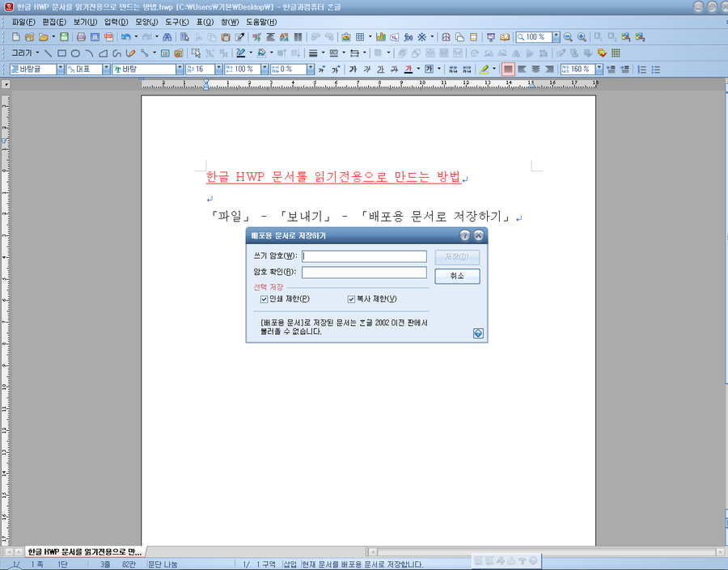Click the Insert table icon
The height and width of the screenshot is (570, 728).
point(360,36)
